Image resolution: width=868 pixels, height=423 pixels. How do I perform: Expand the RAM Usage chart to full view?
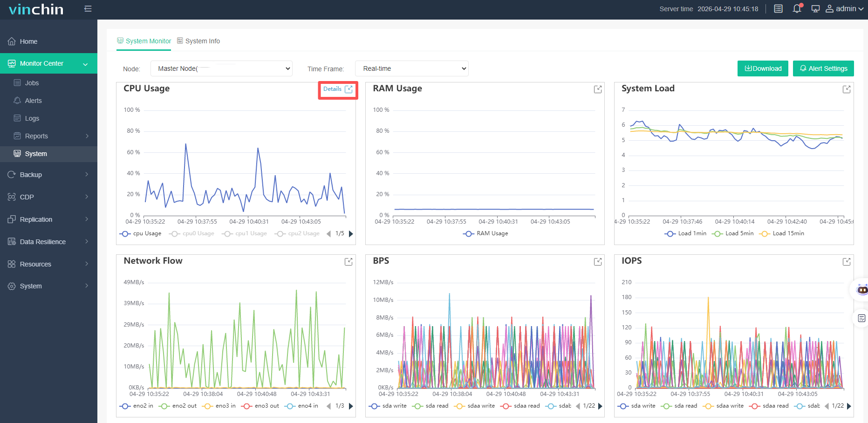coord(598,89)
